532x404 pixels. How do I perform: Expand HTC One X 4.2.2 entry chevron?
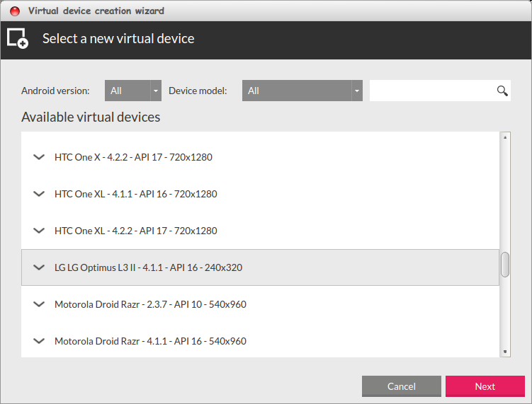39,157
